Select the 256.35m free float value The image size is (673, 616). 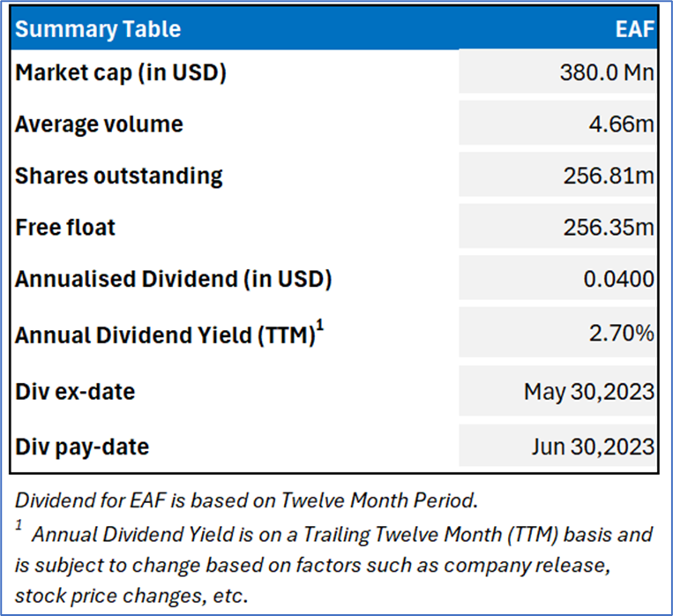(x=609, y=227)
